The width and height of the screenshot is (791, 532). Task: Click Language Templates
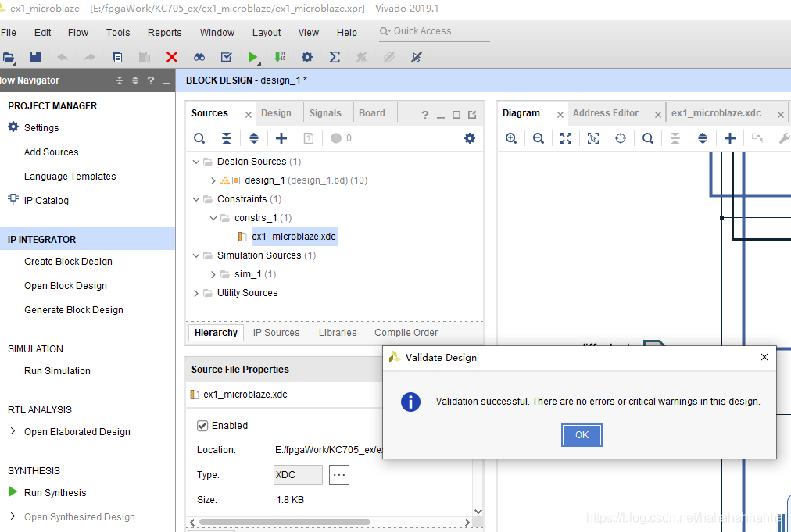70,177
